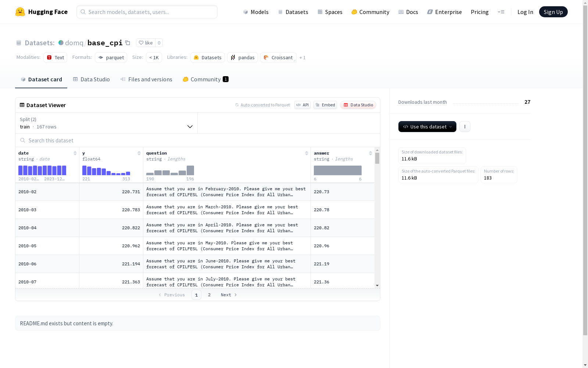The height and width of the screenshot is (368, 588).
Task: Open the three-dot more options button
Action: point(465,127)
